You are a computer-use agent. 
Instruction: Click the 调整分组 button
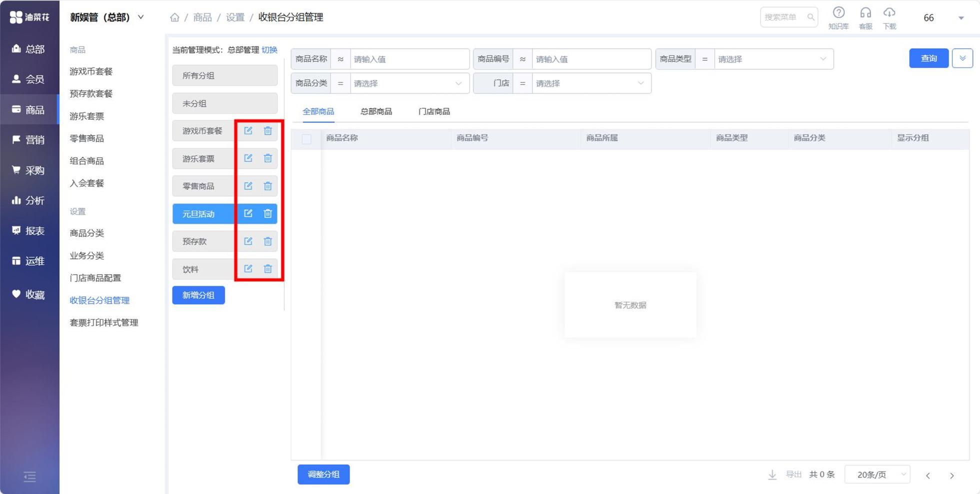pyautogui.click(x=323, y=475)
